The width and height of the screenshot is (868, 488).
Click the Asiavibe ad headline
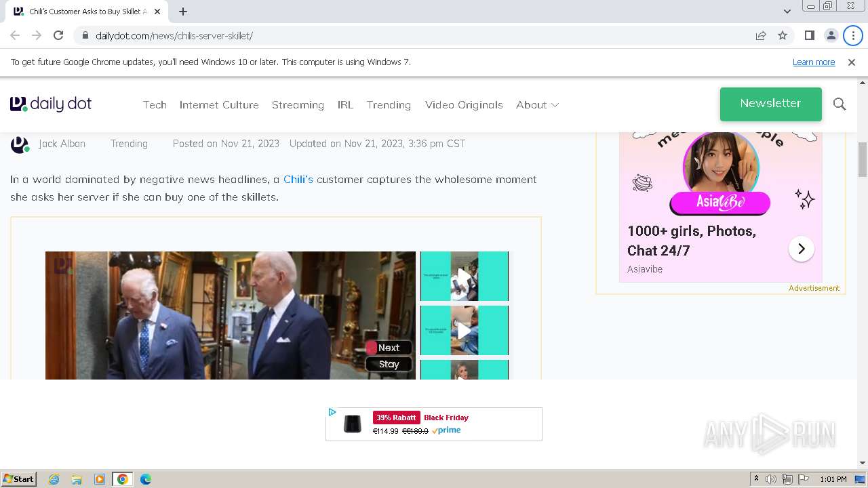point(692,241)
